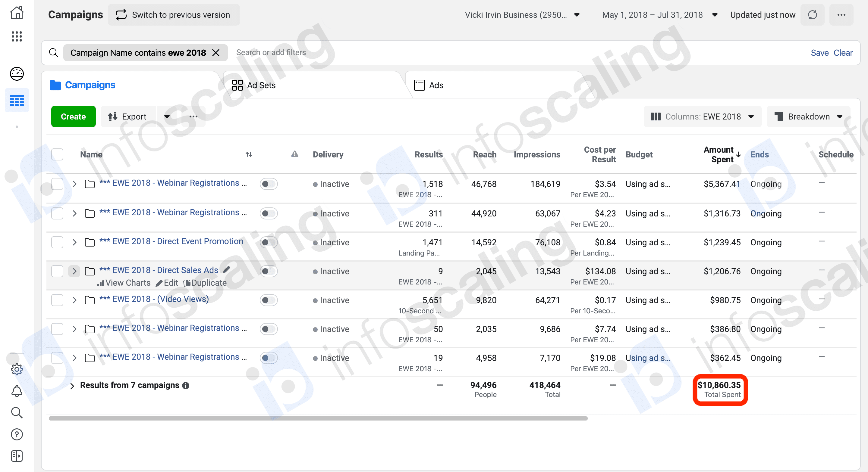Open the Columns: EWE 2018 dropdown

pyautogui.click(x=702, y=116)
